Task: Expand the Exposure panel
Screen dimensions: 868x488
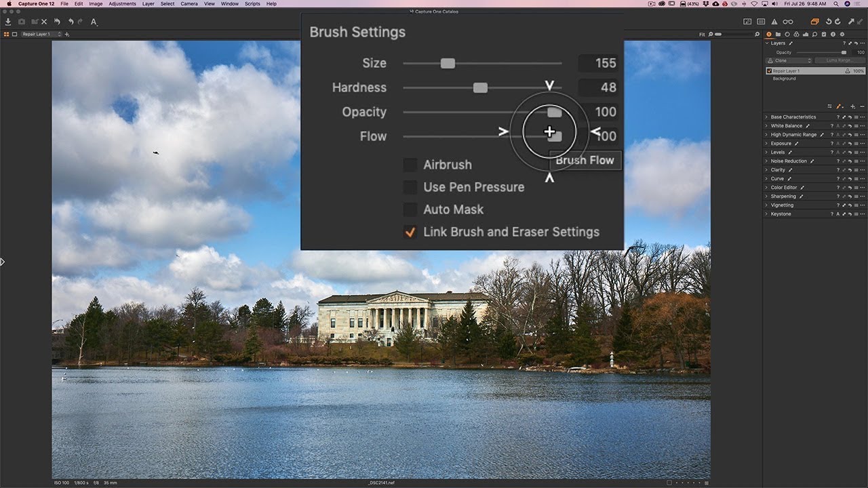Action: (x=767, y=144)
